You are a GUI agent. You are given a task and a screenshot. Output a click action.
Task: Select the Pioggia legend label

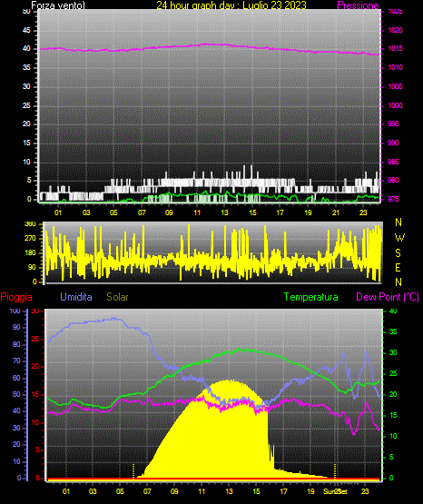pyautogui.click(x=16, y=297)
